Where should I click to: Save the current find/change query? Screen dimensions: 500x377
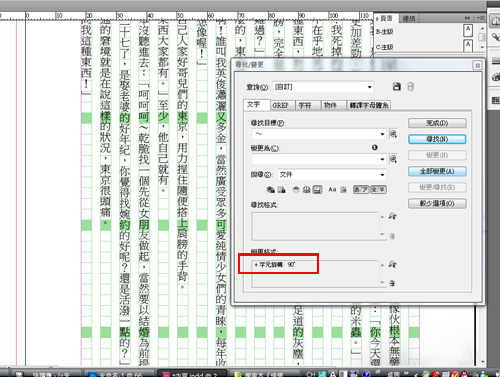396,87
